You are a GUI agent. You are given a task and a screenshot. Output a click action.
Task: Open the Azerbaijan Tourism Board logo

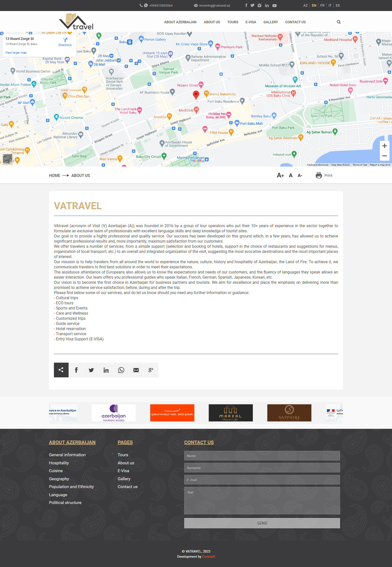pyautogui.click(x=113, y=413)
